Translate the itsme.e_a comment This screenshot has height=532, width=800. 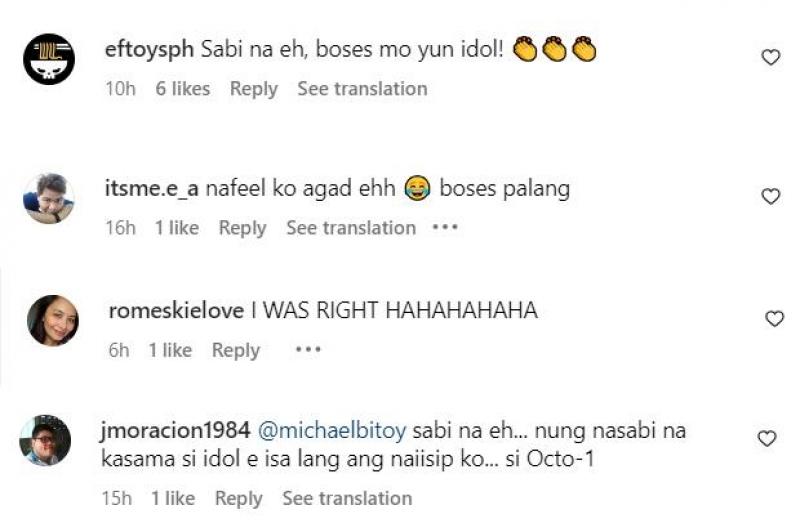point(351,228)
